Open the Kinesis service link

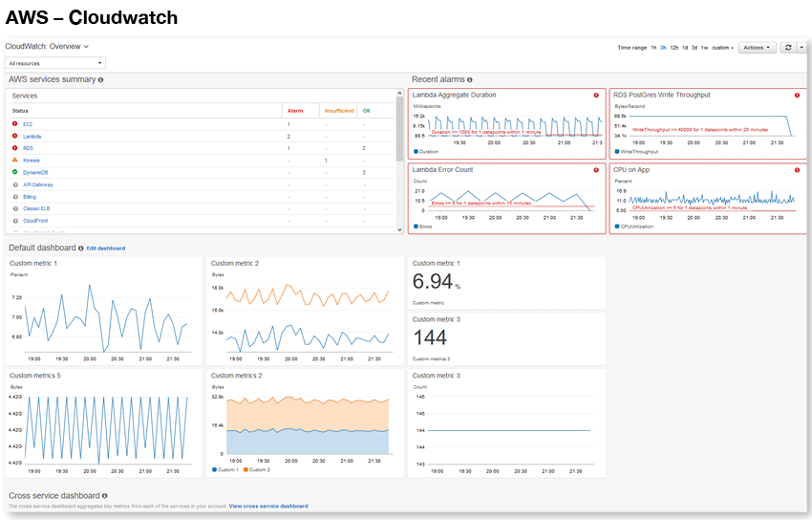click(x=32, y=160)
